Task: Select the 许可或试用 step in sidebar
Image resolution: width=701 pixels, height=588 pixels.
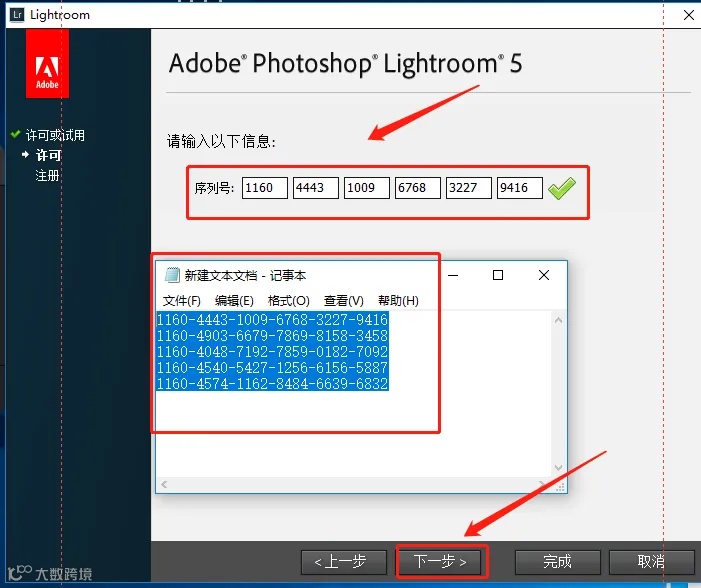Action: point(55,135)
